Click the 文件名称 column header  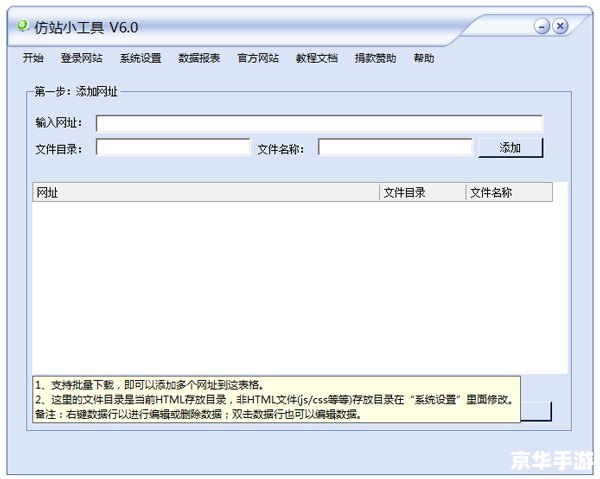509,192
